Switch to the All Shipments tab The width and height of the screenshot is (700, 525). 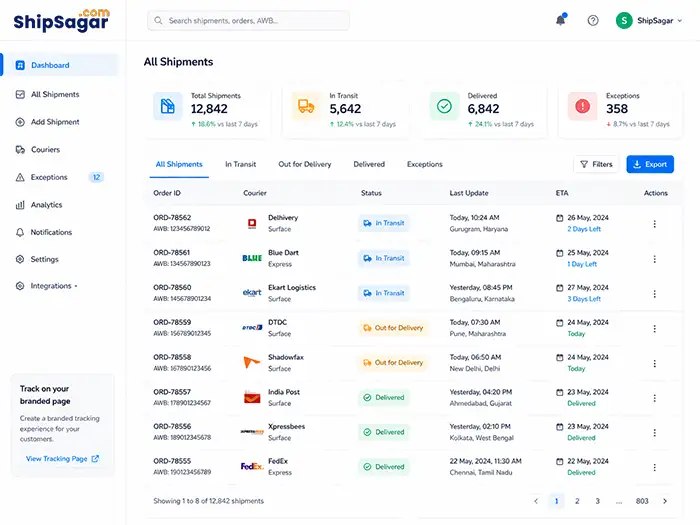179,164
